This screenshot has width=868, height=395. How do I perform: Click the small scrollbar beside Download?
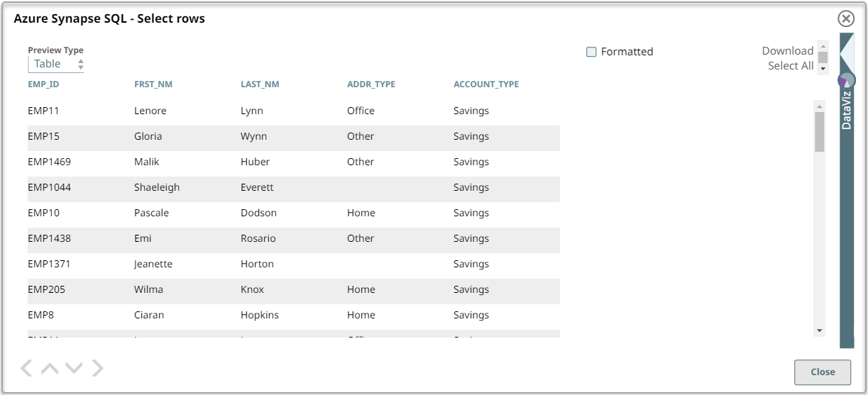click(823, 57)
